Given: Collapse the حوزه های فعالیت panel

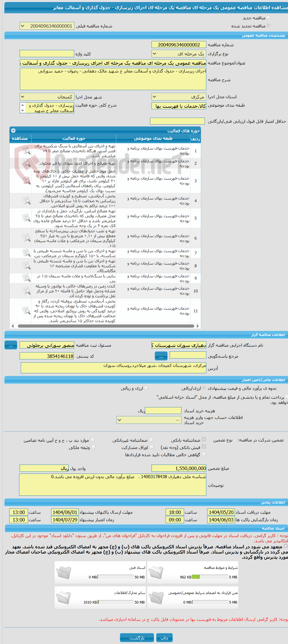Looking at the screenshot, I should coord(13,131).
